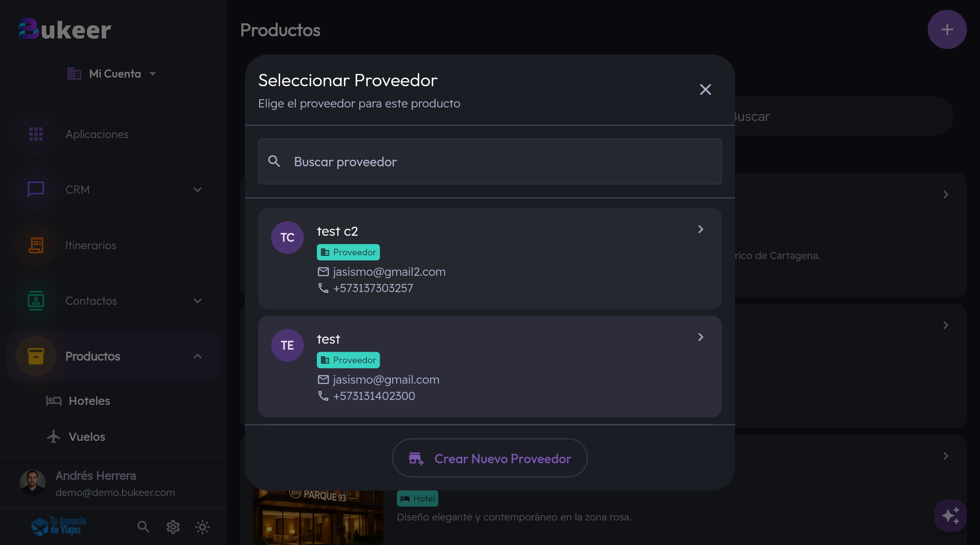The image size is (980, 545).
Task: Expand the CRM section chevron
Action: (198, 189)
